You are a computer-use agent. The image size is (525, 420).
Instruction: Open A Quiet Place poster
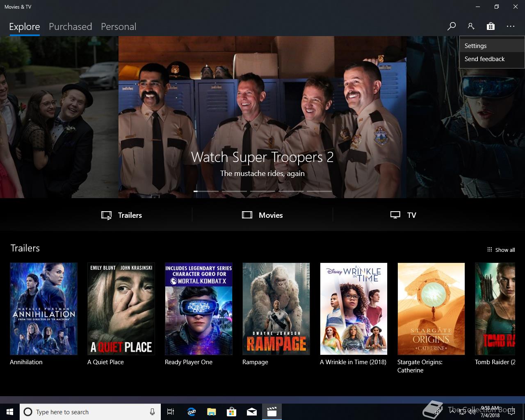[121, 309]
